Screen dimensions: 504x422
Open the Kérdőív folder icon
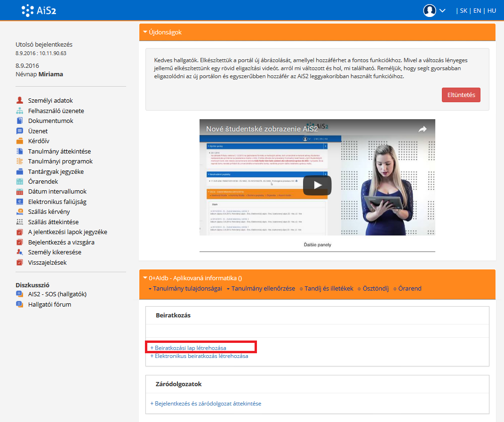pyautogui.click(x=19, y=141)
